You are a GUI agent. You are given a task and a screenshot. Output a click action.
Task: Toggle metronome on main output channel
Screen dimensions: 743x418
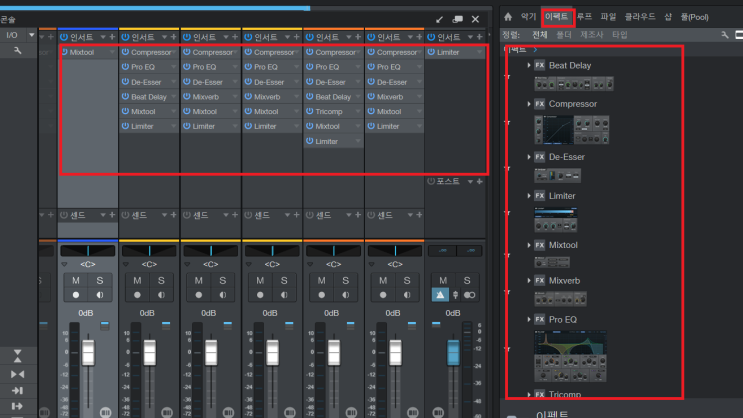click(440, 295)
